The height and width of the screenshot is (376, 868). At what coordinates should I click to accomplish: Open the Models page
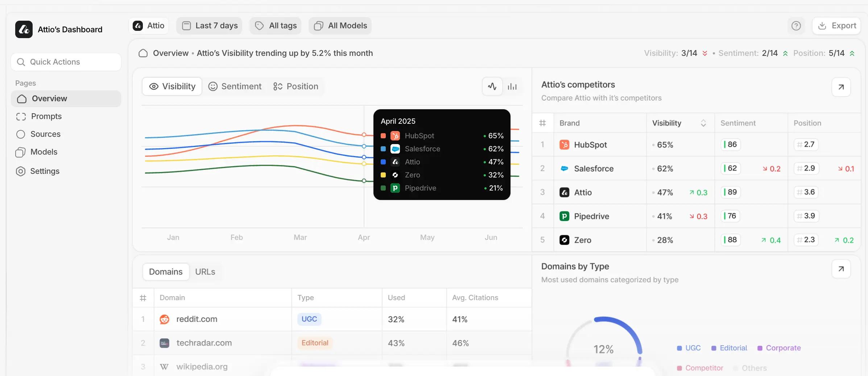coord(37,152)
